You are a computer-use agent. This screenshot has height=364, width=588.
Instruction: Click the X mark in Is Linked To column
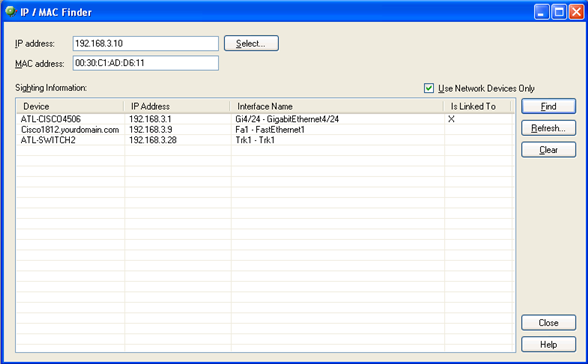tap(451, 119)
